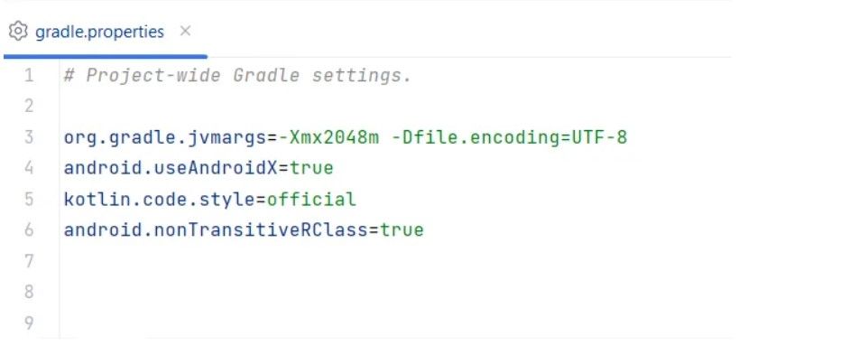Click the gear icon on gradle.properties tab
868x355 pixels.
(18, 32)
